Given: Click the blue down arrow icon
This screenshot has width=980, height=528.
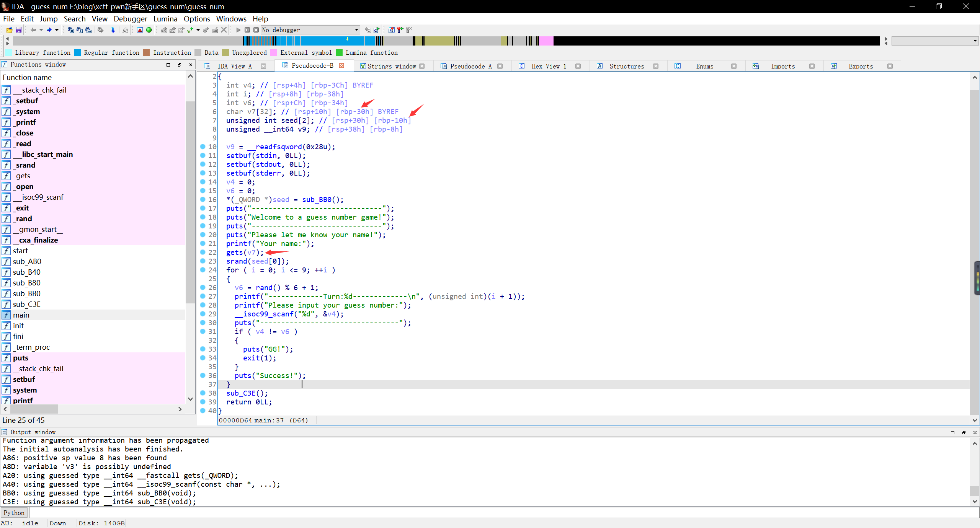Looking at the screenshot, I should point(113,30).
